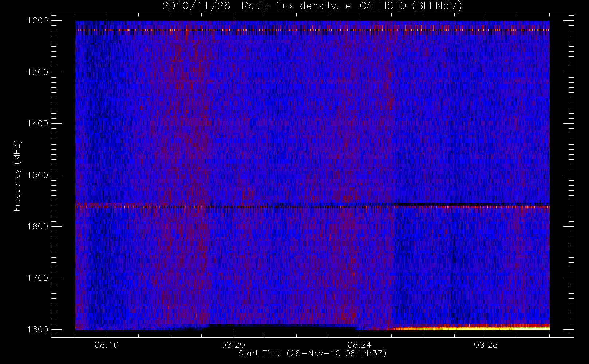The image size is (589, 364).
Task: Select the 1700 frequency tick label
Action: pos(38,278)
